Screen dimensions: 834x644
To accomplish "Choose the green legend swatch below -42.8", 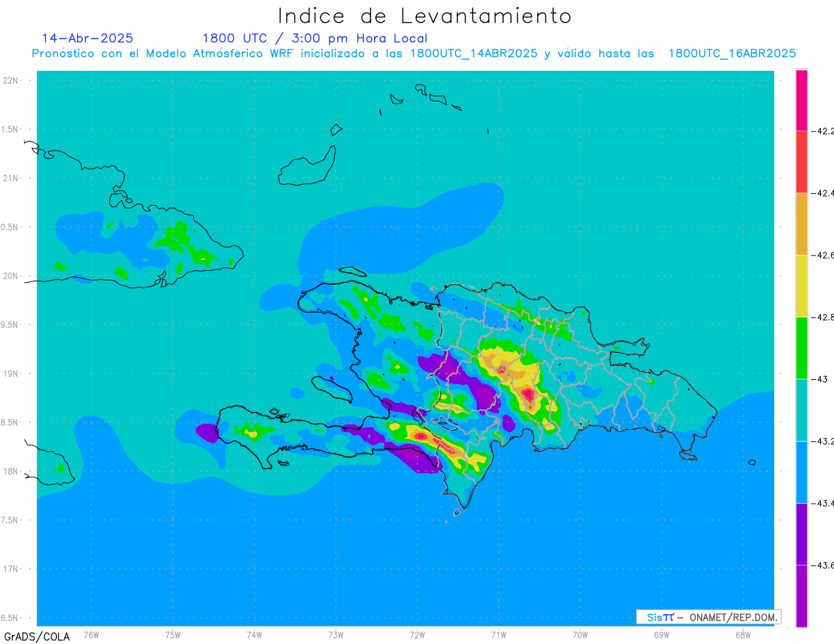I will pos(801,347).
